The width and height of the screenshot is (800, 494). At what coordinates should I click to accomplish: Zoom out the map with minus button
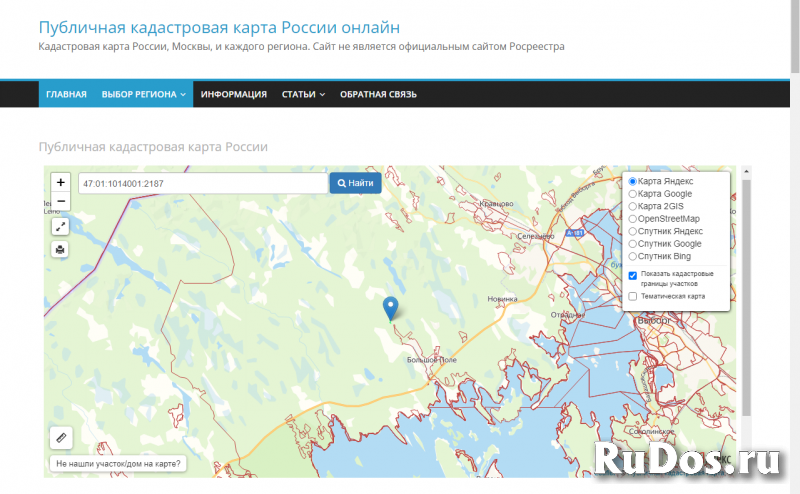point(60,201)
